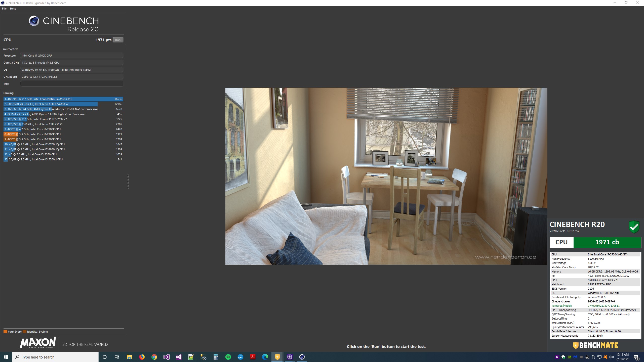Click the volume speaker tray icon

pos(612,357)
